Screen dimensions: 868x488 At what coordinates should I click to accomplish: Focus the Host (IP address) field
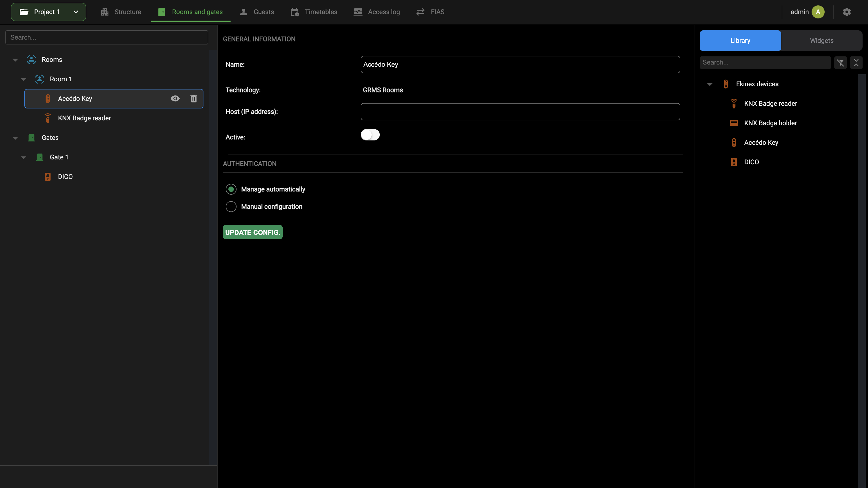pos(520,111)
